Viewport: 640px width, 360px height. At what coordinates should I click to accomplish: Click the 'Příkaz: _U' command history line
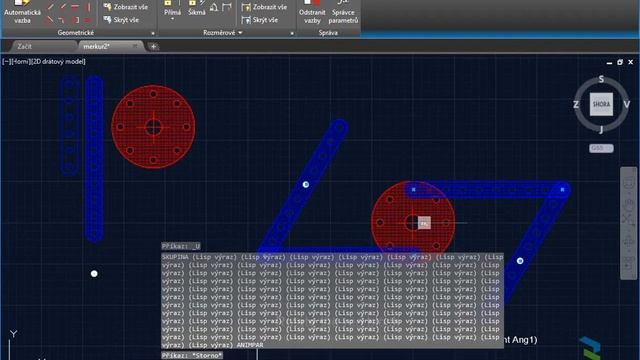point(181,246)
